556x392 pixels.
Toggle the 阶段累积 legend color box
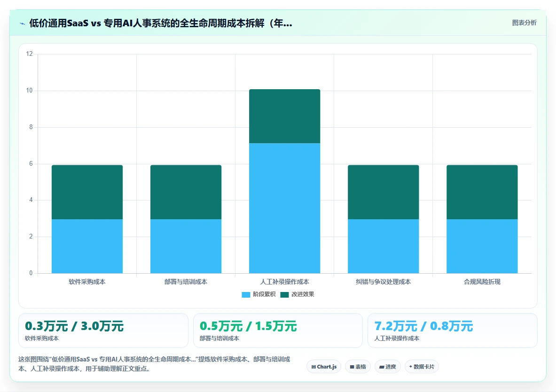(246, 295)
